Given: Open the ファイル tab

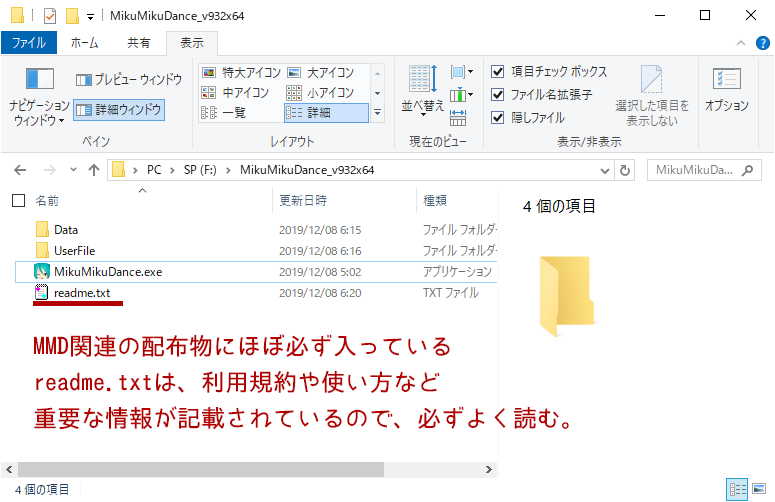Looking at the screenshot, I should coord(29,43).
